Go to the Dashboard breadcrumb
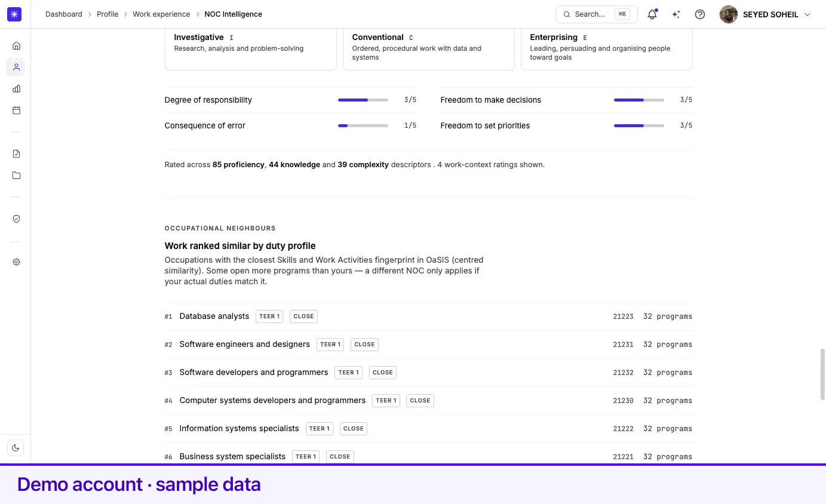This screenshot has width=826, height=504. 64,14
